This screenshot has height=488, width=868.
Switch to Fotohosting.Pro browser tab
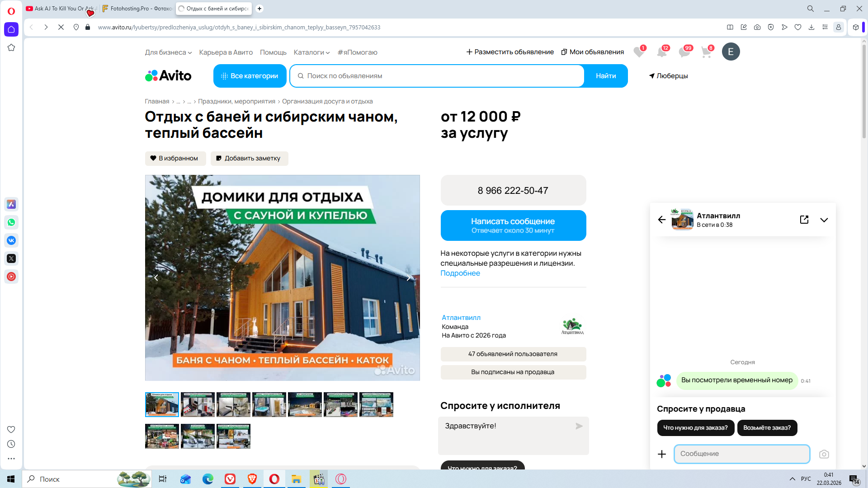tap(137, 9)
